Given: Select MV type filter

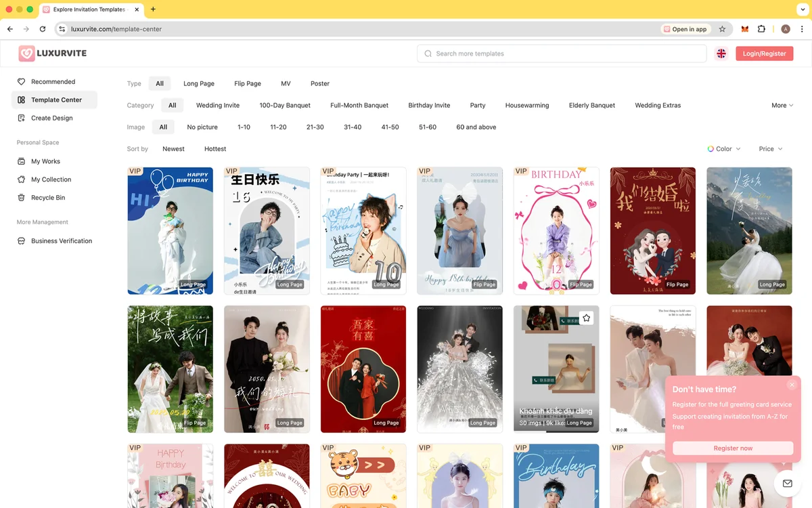Looking at the screenshot, I should [x=286, y=83].
